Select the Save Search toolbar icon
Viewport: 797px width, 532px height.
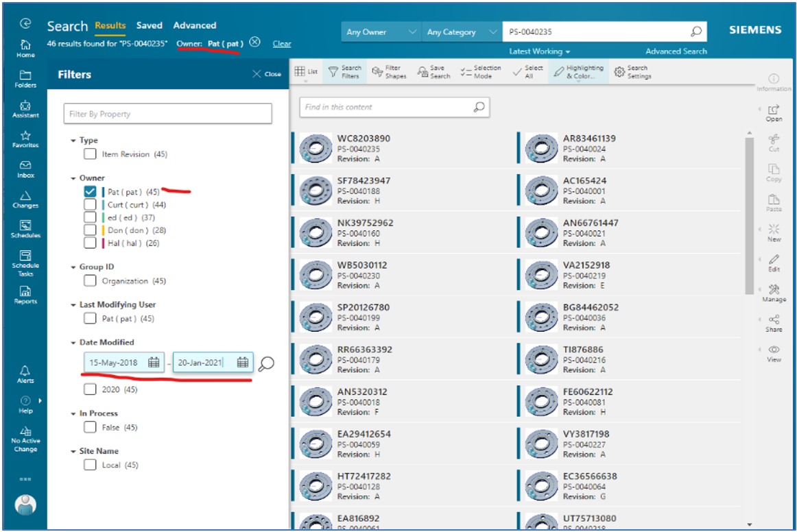point(433,71)
